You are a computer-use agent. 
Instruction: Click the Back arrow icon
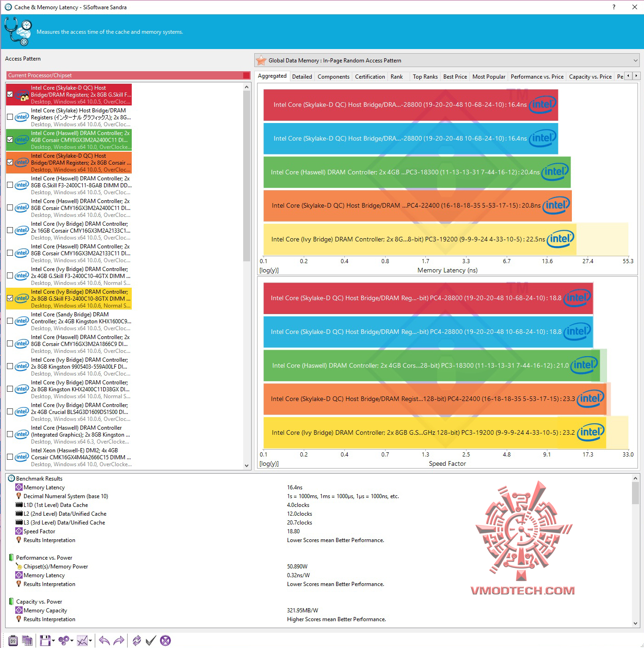click(x=104, y=641)
